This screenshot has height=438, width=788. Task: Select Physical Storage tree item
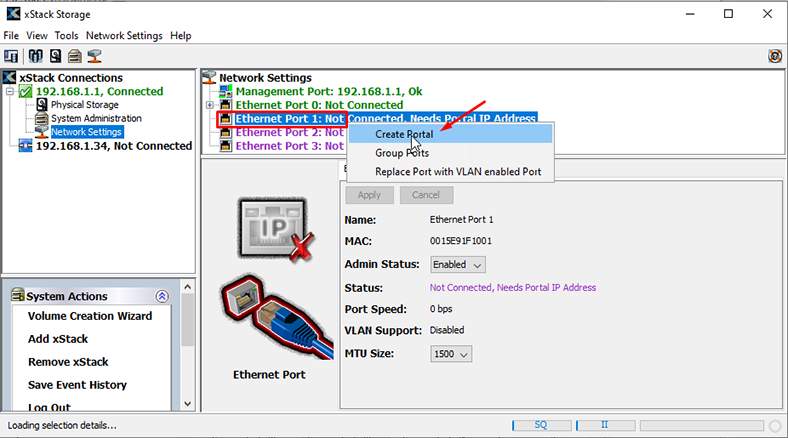coord(84,104)
